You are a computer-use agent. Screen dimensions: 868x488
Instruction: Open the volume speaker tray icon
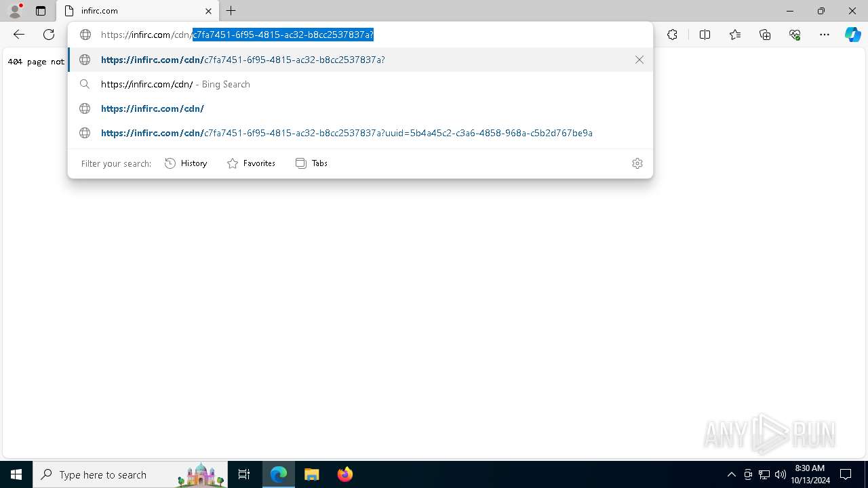click(780, 474)
